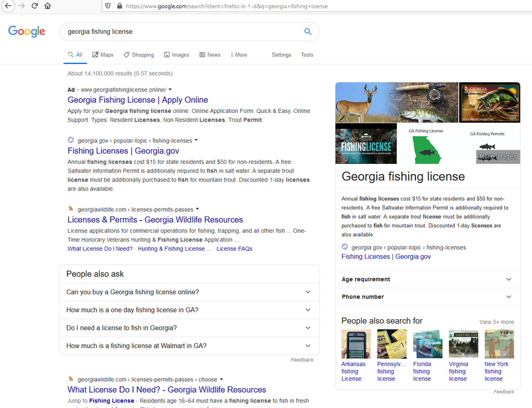Click the browser home icon
532x408 pixels.
point(48,6)
